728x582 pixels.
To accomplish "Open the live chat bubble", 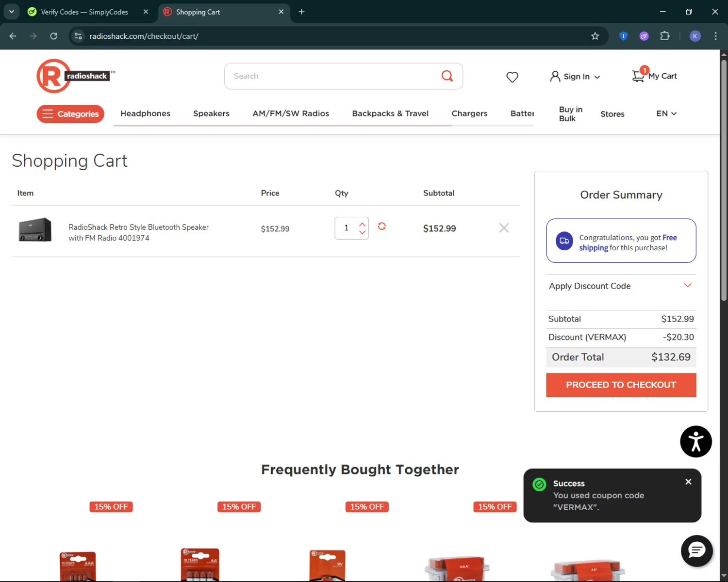I will click(x=696, y=550).
